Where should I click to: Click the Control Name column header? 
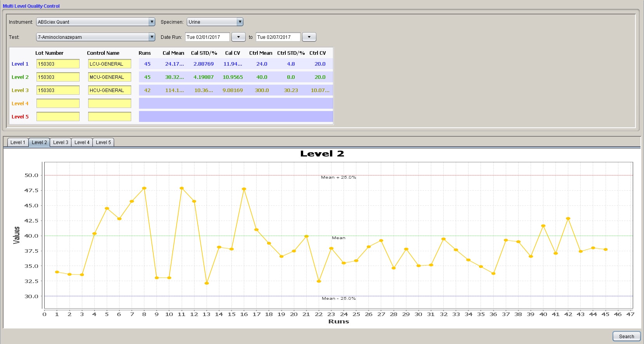(x=103, y=53)
